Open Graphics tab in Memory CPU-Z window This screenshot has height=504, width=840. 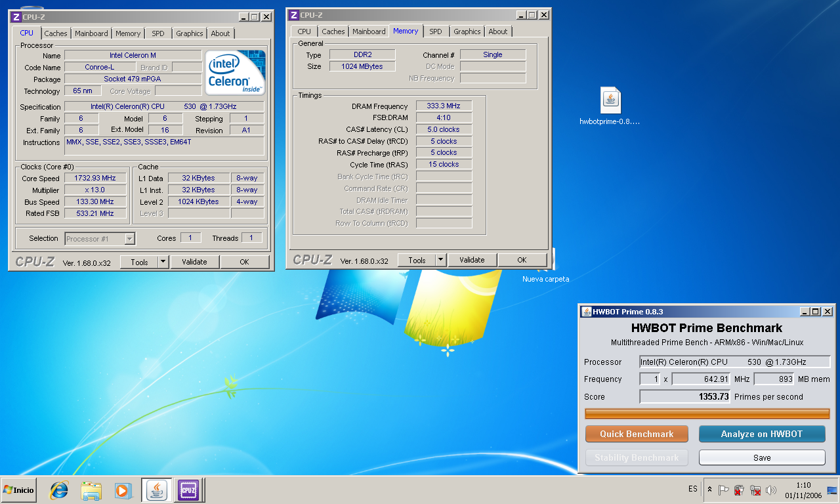click(467, 31)
